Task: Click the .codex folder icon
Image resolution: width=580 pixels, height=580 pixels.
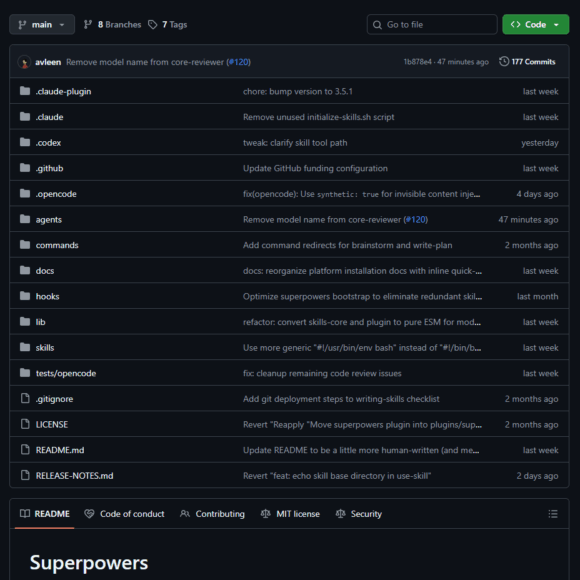Action: point(25,142)
